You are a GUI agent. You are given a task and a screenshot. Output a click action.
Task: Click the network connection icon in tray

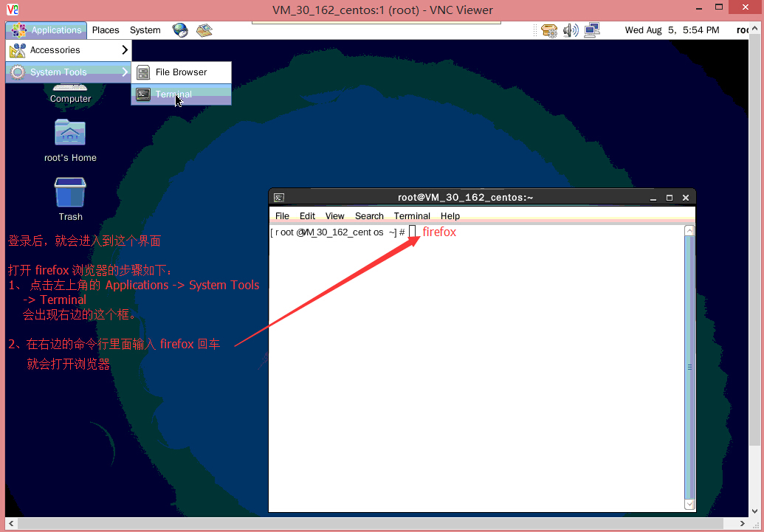(591, 30)
